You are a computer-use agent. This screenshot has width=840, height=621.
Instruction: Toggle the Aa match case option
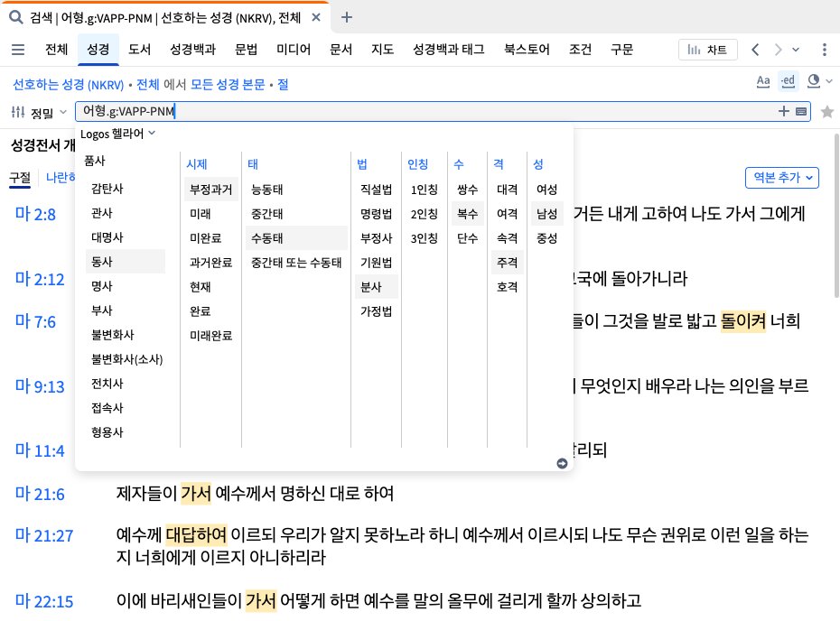tap(763, 81)
